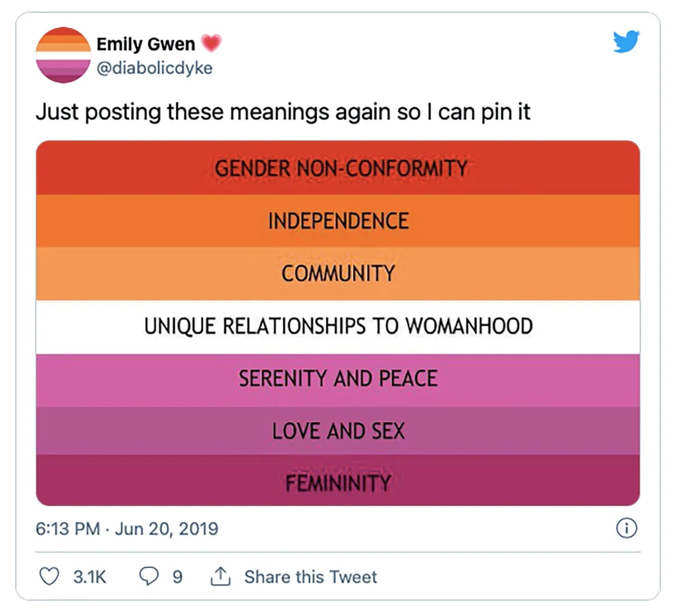Click the 3.1K likes count

tap(89, 577)
